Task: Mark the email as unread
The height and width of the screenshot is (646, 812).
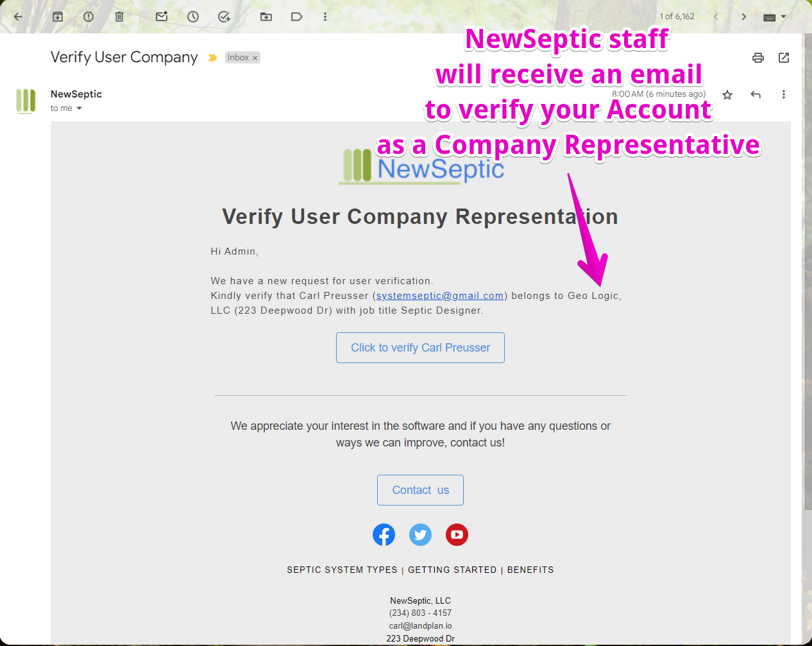Action: point(162,17)
